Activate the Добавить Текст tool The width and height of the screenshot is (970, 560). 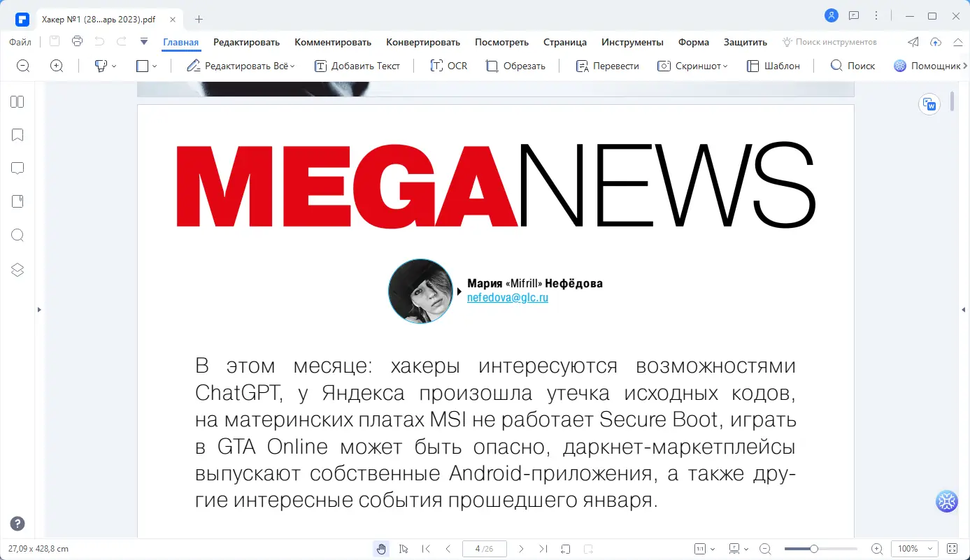click(357, 65)
